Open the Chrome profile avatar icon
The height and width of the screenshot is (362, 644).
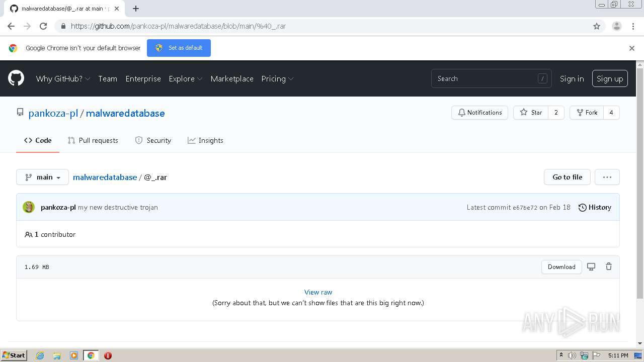617,26
